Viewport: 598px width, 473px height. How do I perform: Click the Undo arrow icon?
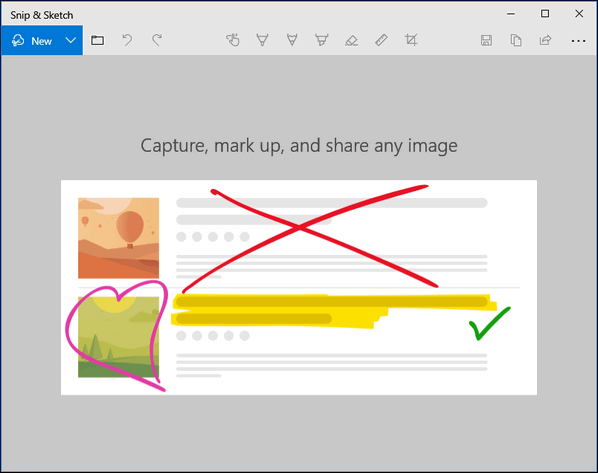pos(127,40)
